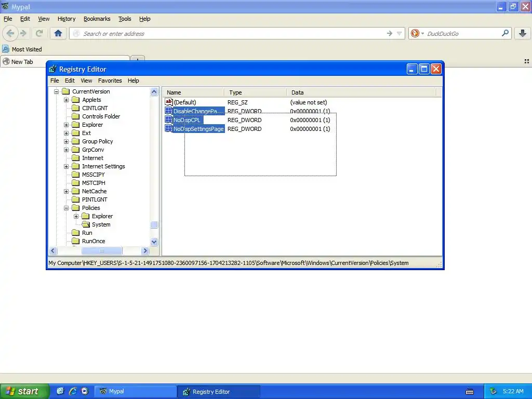The image size is (532, 399).
Task: Click the Windows start button
Action: (x=24, y=391)
